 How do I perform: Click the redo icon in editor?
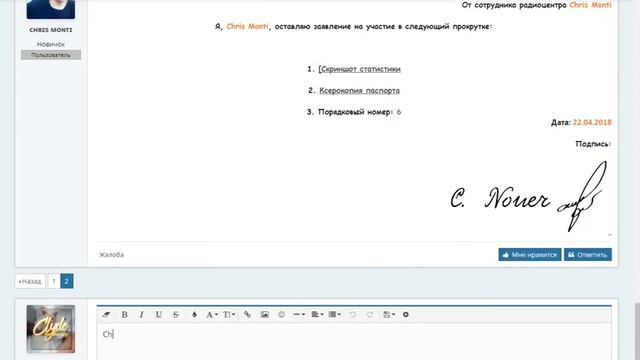point(370,314)
